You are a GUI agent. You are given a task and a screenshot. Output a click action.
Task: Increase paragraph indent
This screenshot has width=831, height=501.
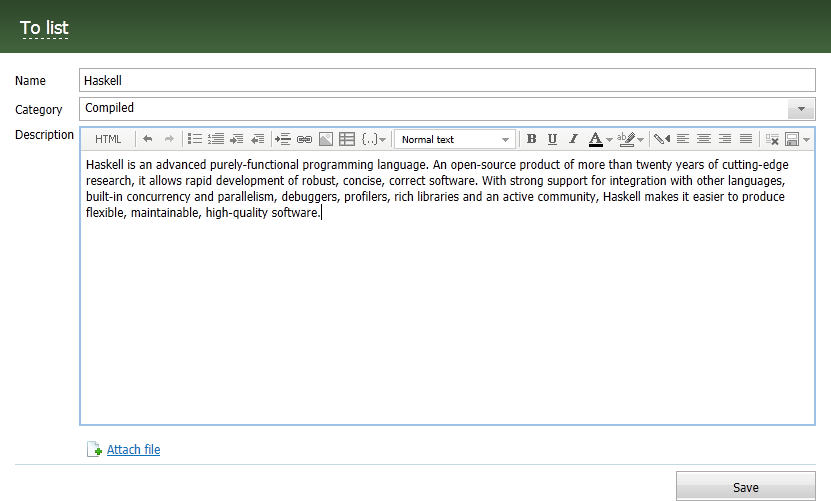coord(236,139)
